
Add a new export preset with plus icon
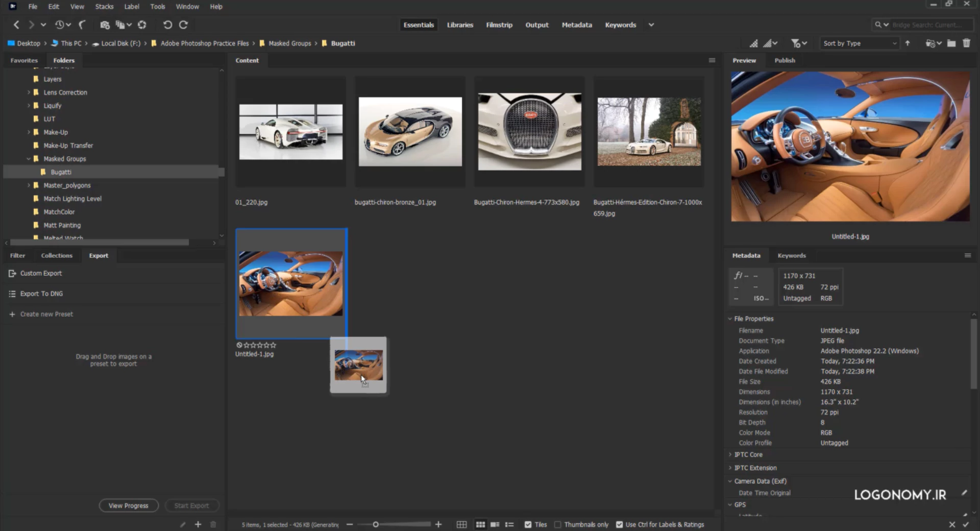click(198, 524)
